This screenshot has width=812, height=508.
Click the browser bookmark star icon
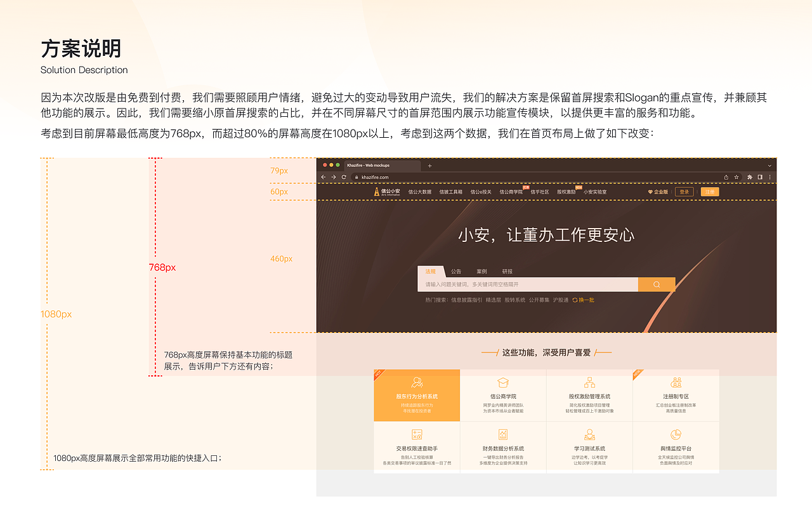point(736,177)
